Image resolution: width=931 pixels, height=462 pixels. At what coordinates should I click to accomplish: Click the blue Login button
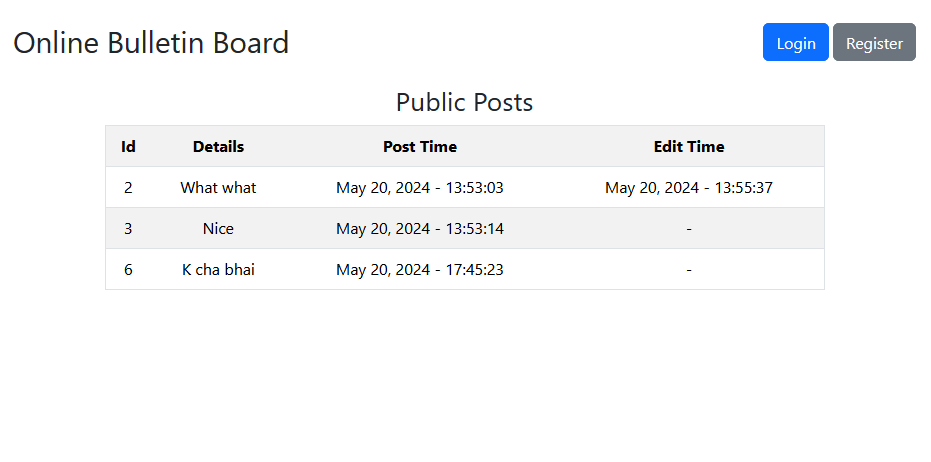pos(795,43)
